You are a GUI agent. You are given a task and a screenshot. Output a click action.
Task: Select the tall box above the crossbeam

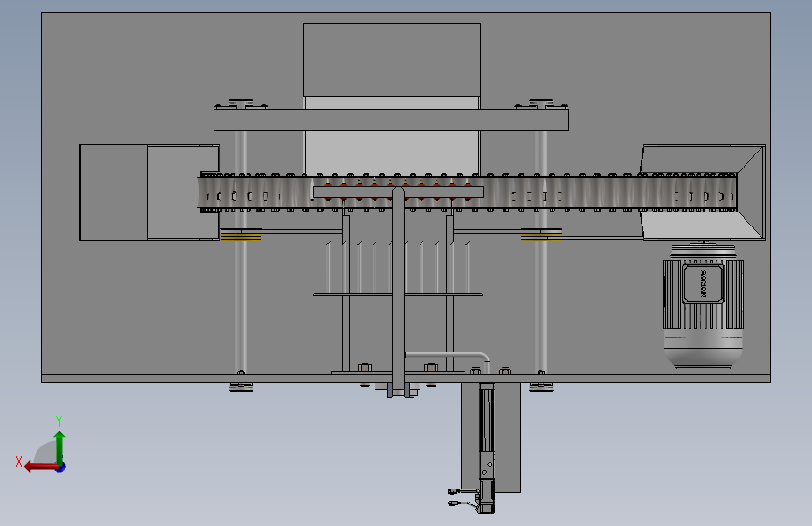pos(392,60)
